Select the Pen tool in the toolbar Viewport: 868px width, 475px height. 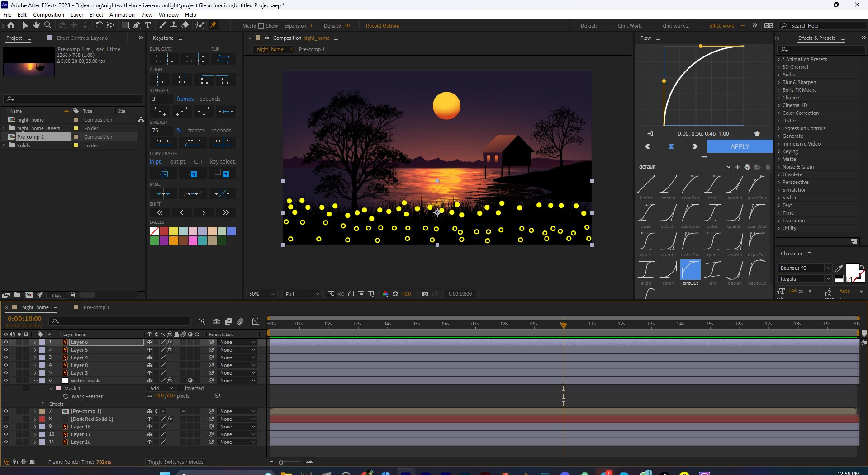point(137,25)
